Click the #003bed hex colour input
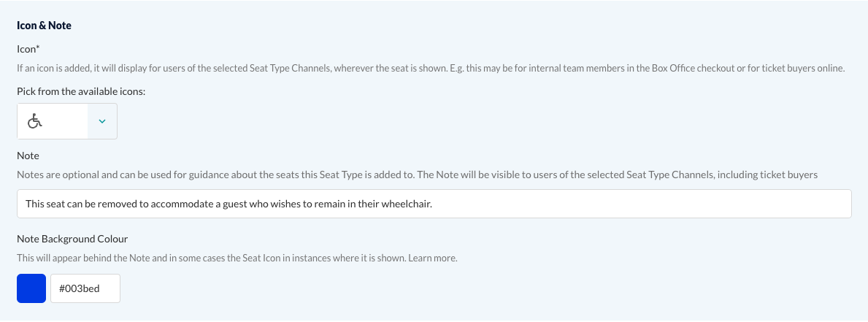Viewport: 868px width, 322px height. (85, 288)
